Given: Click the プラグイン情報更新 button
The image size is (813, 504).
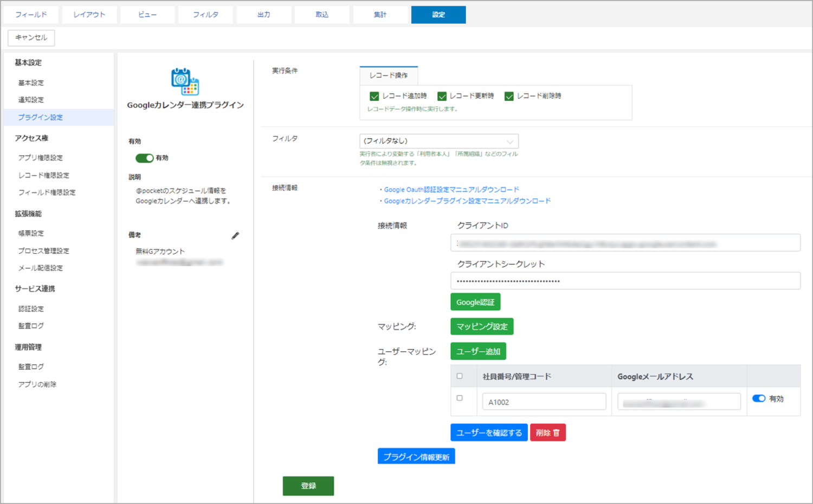Looking at the screenshot, I should pos(416,456).
